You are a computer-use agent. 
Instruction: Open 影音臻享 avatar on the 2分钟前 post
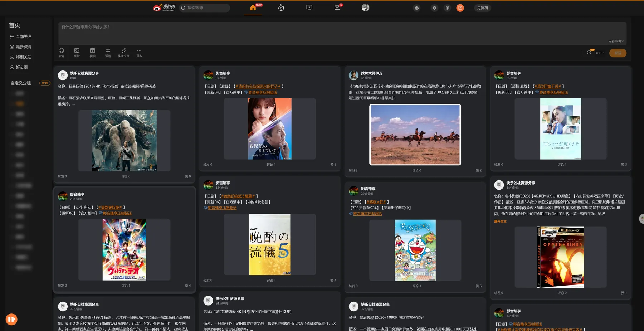point(208,75)
